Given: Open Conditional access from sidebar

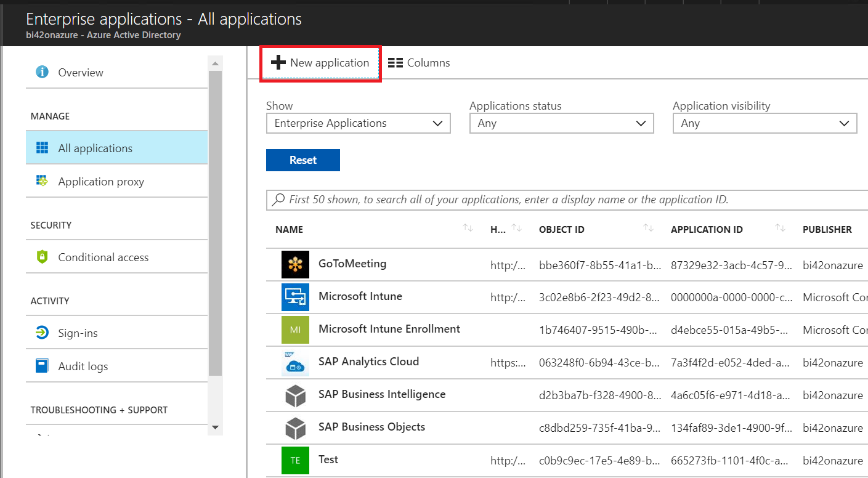Looking at the screenshot, I should (103, 257).
